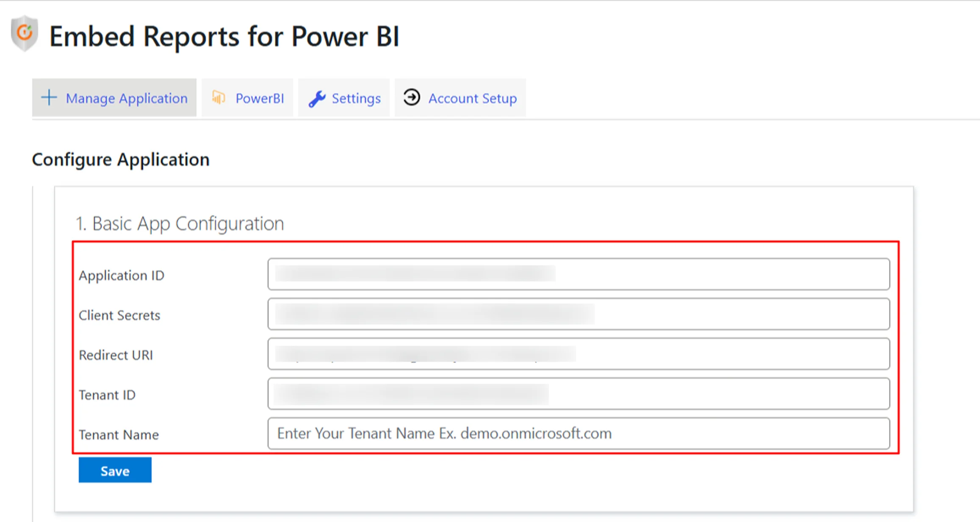The width and height of the screenshot is (980, 522).
Task: Click the 'Configure Application' heading
Action: (121, 160)
